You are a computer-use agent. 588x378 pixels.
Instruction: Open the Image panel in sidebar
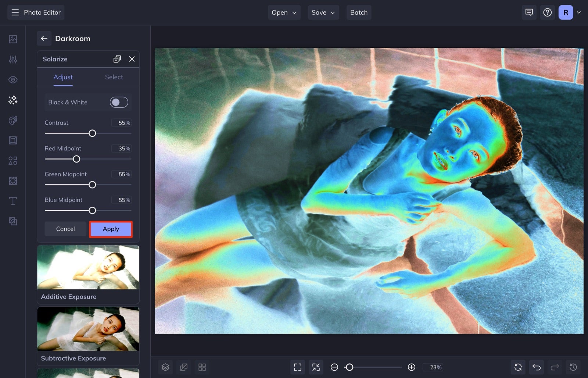click(x=12, y=39)
